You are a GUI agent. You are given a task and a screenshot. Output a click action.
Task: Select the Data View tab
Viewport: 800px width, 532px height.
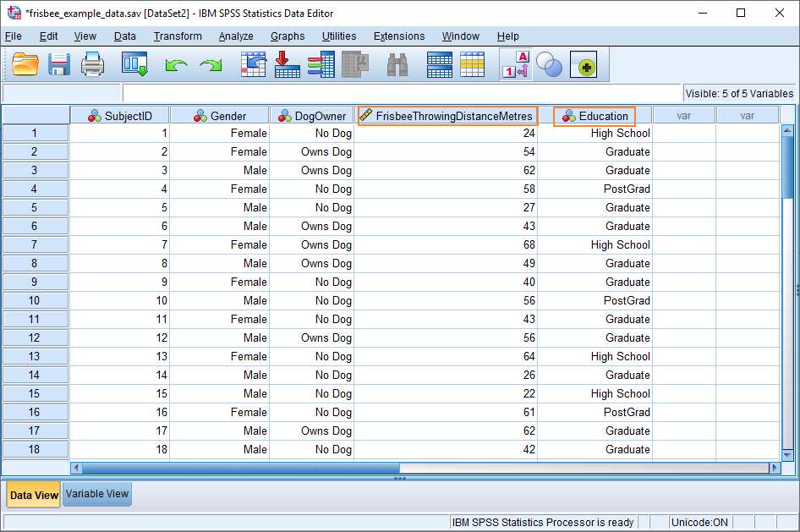(34, 495)
